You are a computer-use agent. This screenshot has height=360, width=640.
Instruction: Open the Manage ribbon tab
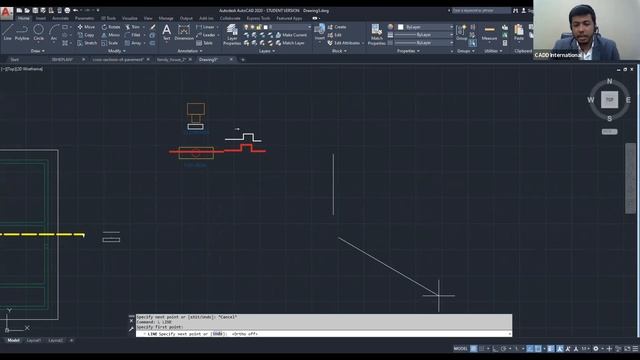(x=166, y=18)
